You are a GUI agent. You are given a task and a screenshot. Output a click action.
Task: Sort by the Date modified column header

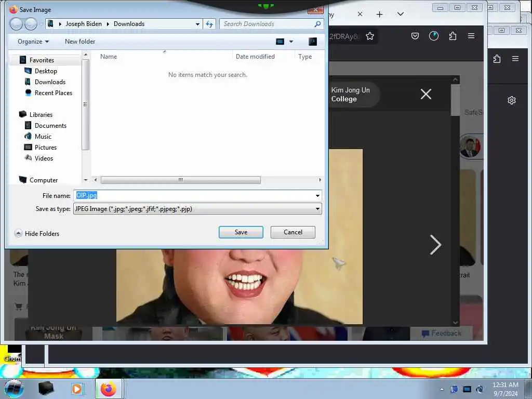(255, 57)
